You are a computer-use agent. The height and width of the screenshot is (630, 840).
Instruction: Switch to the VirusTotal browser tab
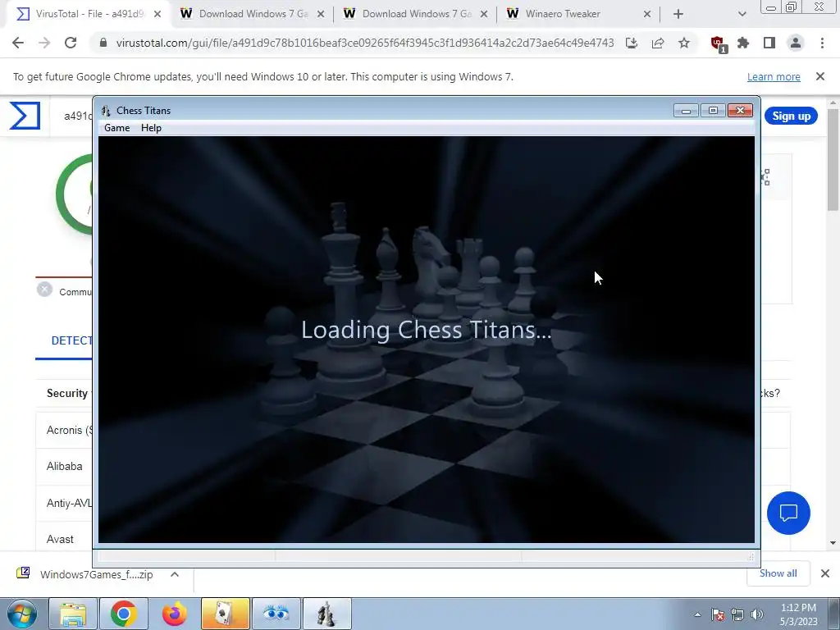[x=89, y=14]
